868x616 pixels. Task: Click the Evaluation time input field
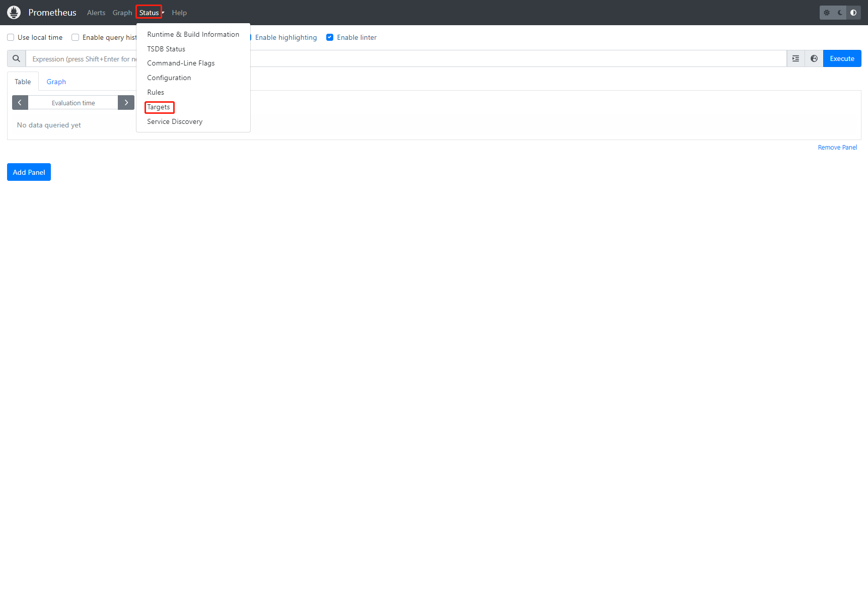73,103
